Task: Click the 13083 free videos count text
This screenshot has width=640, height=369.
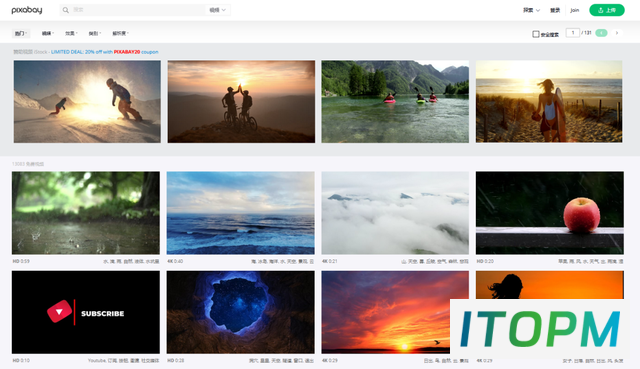Action: pos(28,164)
